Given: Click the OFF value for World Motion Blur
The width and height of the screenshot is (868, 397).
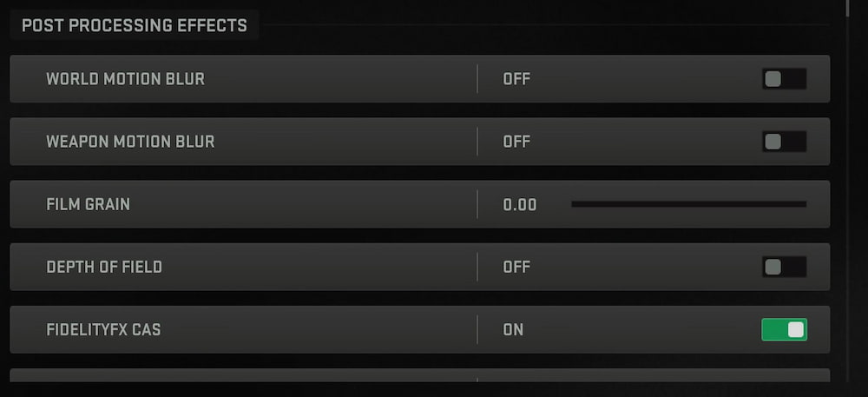Looking at the screenshot, I should coord(516,79).
